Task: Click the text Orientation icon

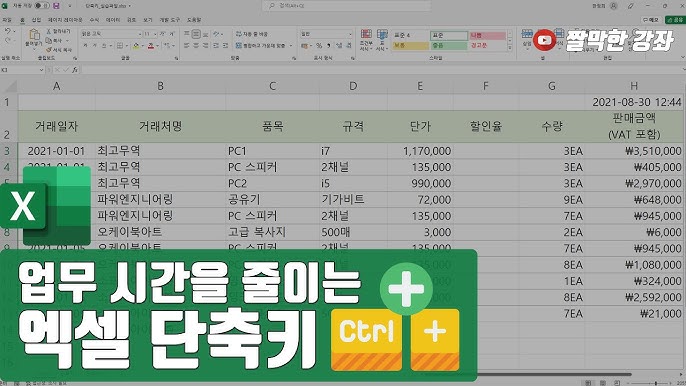Action: click(216, 34)
